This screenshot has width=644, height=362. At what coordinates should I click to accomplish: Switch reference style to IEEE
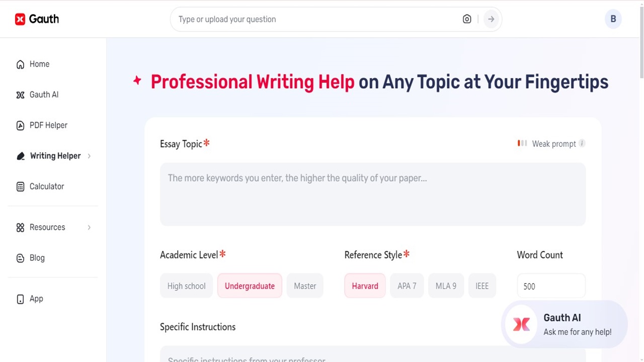coord(481,286)
